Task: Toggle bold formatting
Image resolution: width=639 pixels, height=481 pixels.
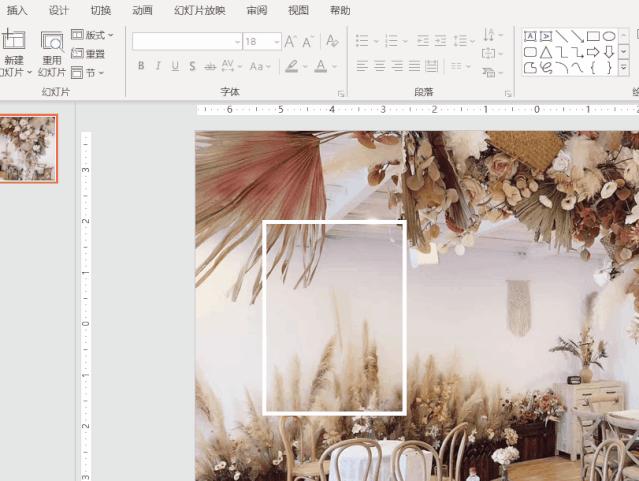Action: [x=141, y=66]
